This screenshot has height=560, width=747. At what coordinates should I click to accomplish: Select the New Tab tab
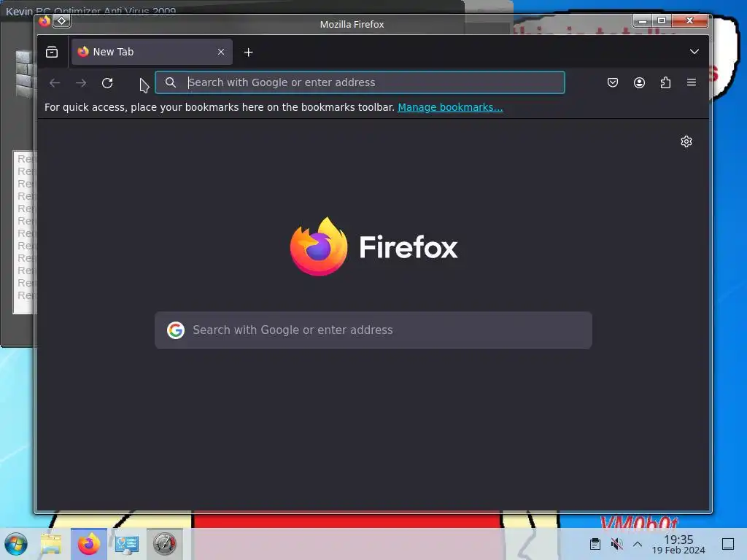tap(152, 52)
